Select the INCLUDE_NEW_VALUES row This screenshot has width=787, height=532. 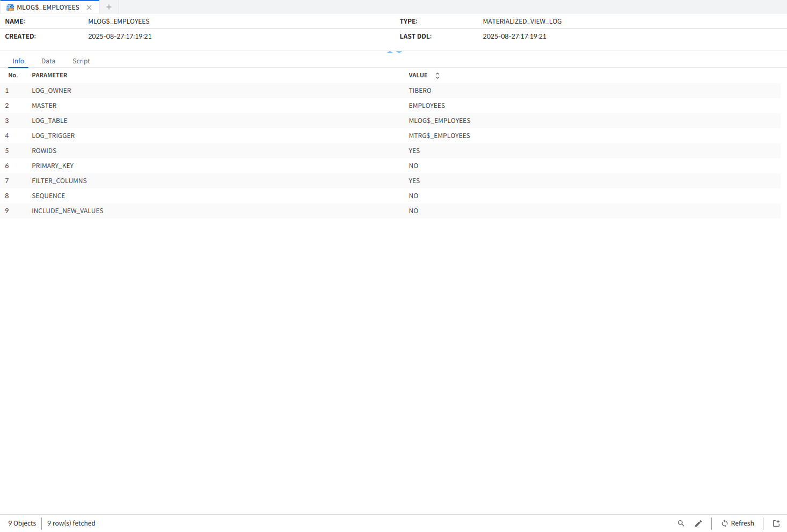pyautogui.click(x=68, y=211)
